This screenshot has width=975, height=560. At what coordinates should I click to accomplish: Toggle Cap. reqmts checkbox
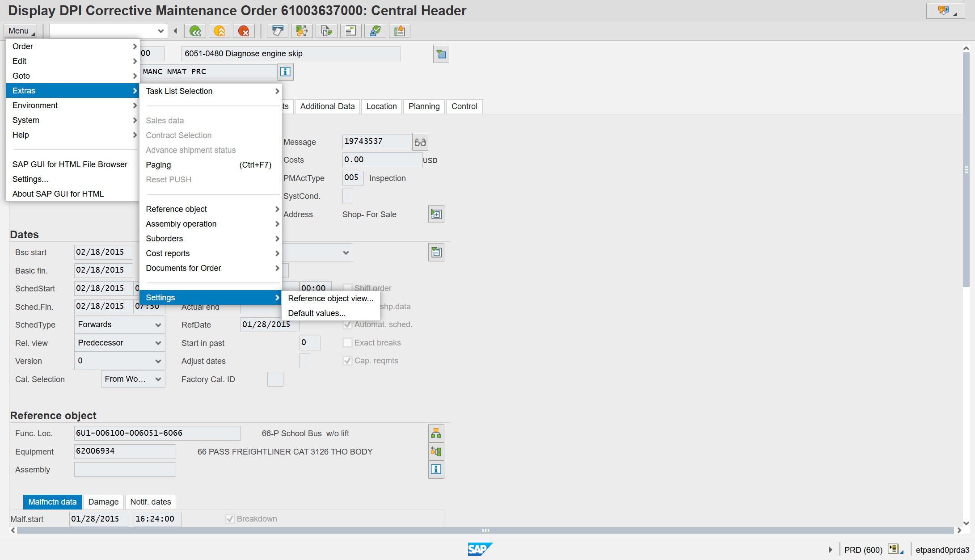pos(347,361)
